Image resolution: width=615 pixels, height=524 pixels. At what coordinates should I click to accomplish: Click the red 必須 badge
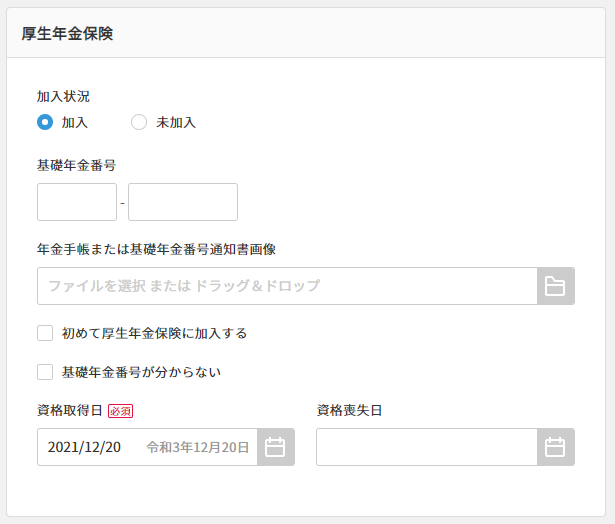[x=120, y=410]
